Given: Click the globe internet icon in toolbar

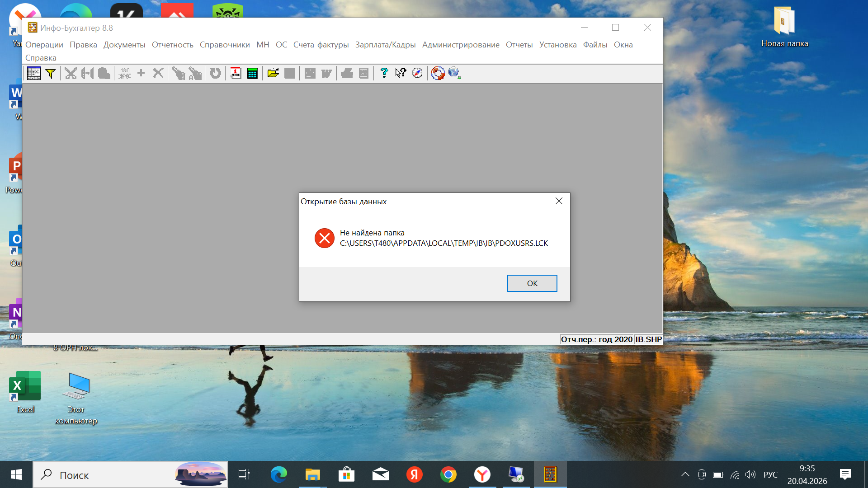Looking at the screenshot, I should pyautogui.click(x=454, y=73).
